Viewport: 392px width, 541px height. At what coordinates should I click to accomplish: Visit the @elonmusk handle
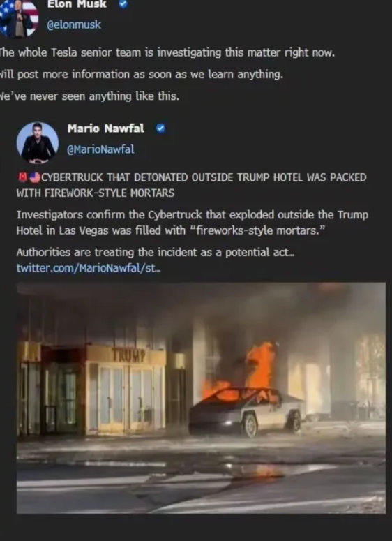(74, 25)
